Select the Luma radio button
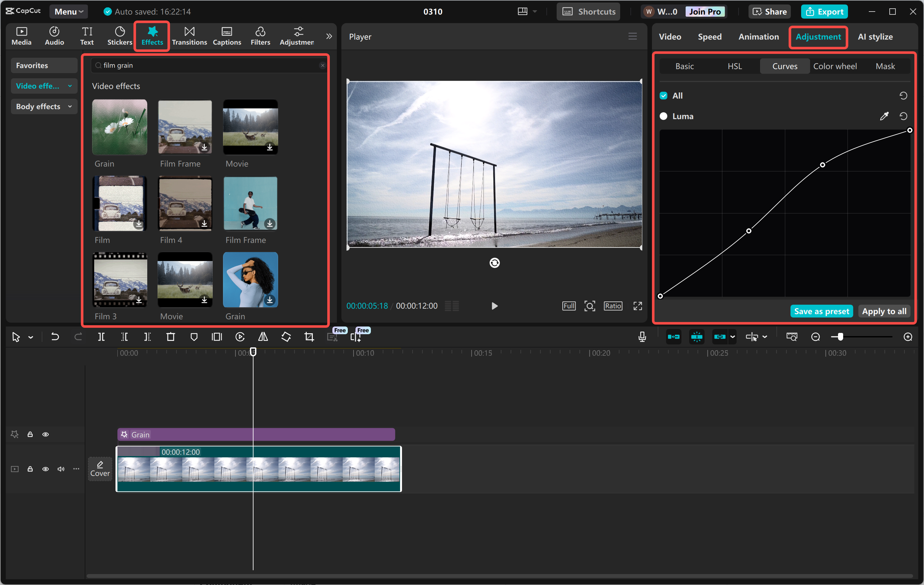Screen dimensions: 924x585 tap(663, 116)
